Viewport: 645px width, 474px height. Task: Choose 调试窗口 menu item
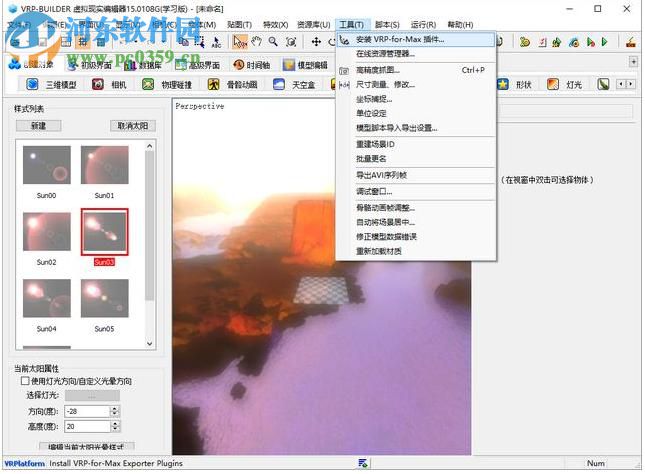coord(416,192)
